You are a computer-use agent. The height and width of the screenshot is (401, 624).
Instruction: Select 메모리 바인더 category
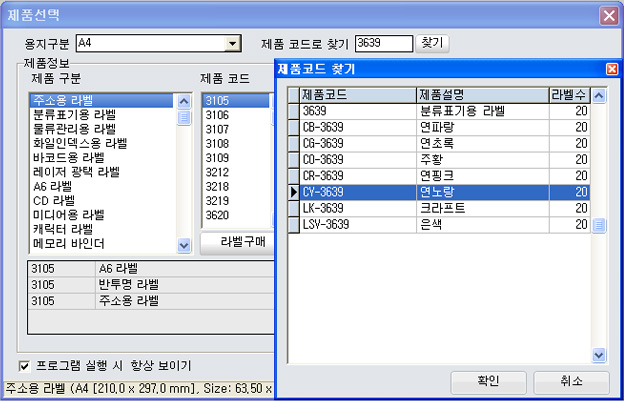(x=102, y=243)
